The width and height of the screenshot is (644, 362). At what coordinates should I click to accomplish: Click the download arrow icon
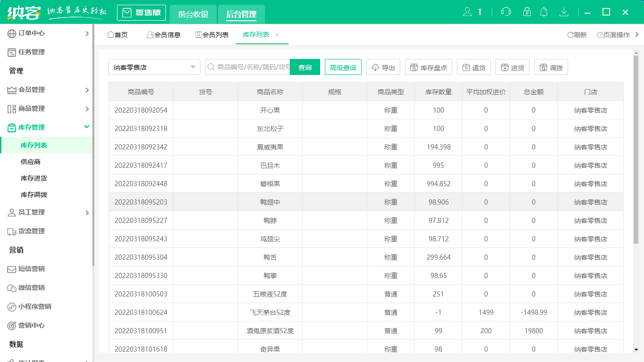563,12
